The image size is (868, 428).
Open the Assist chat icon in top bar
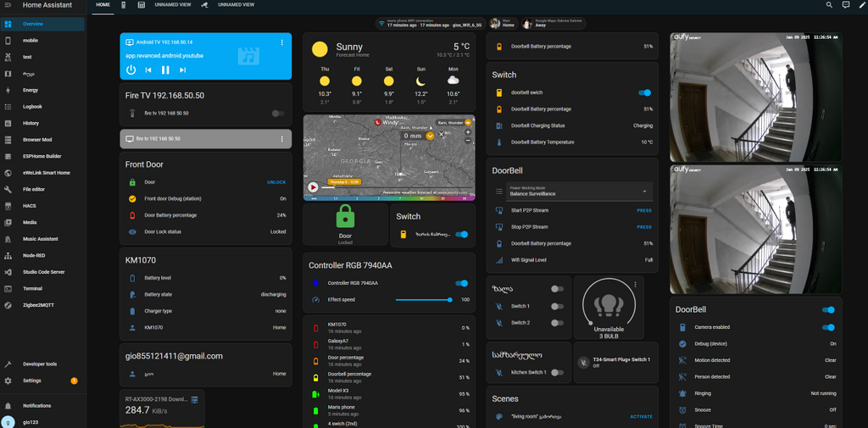click(x=846, y=4)
